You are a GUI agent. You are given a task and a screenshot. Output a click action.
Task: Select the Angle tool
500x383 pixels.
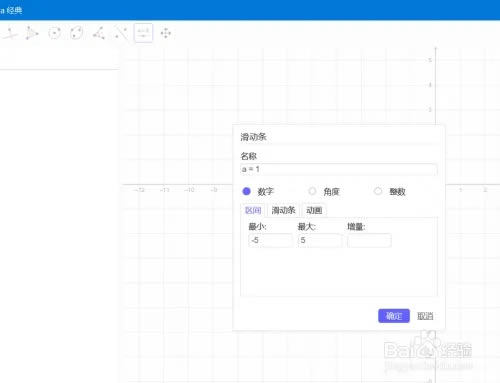click(99, 33)
